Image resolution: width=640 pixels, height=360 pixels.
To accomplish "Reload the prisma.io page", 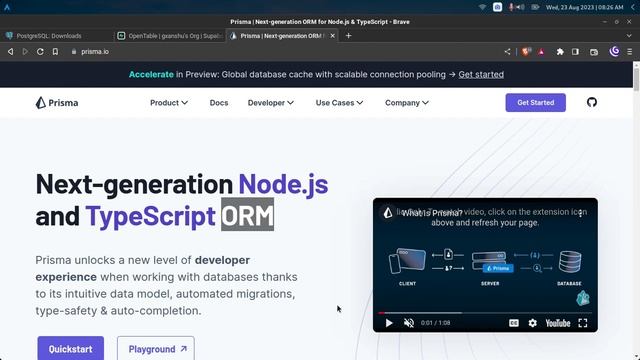I will click(40, 52).
